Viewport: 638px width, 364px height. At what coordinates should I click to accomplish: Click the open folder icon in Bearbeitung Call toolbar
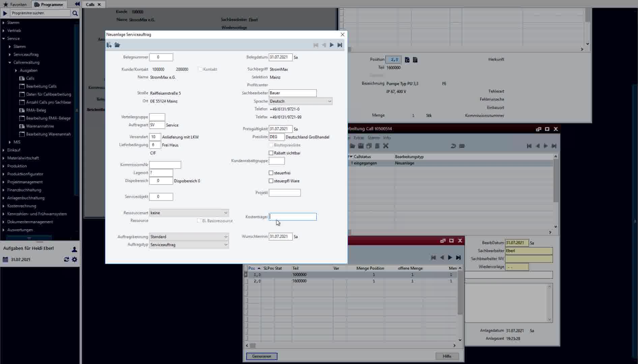click(352, 146)
